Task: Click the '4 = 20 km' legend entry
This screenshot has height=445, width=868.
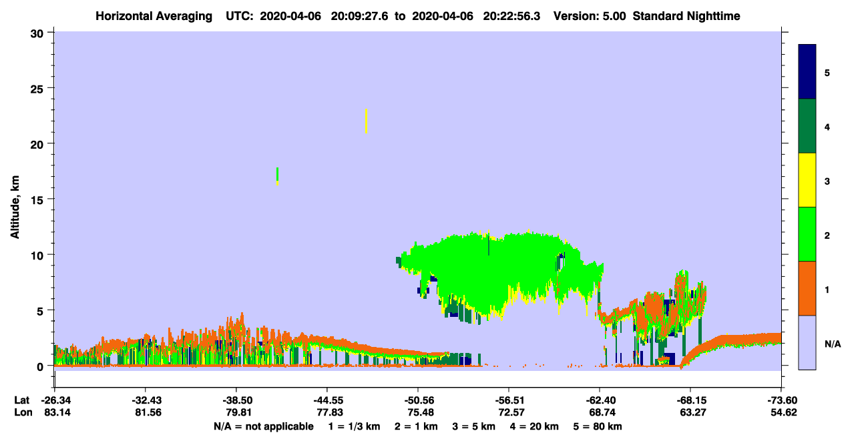Action: (535, 426)
